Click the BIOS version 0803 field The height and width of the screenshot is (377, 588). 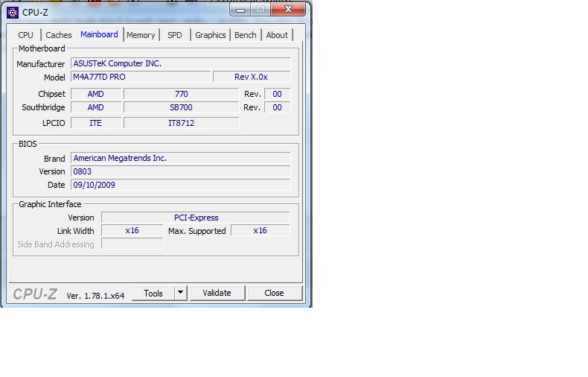(x=180, y=171)
